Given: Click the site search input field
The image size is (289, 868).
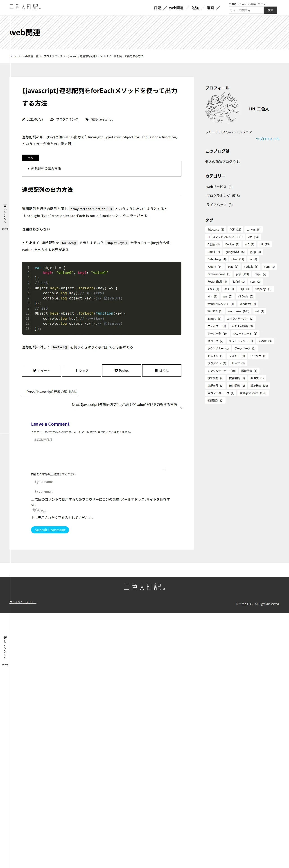Looking at the screenshot, I should tap(246, 10).
